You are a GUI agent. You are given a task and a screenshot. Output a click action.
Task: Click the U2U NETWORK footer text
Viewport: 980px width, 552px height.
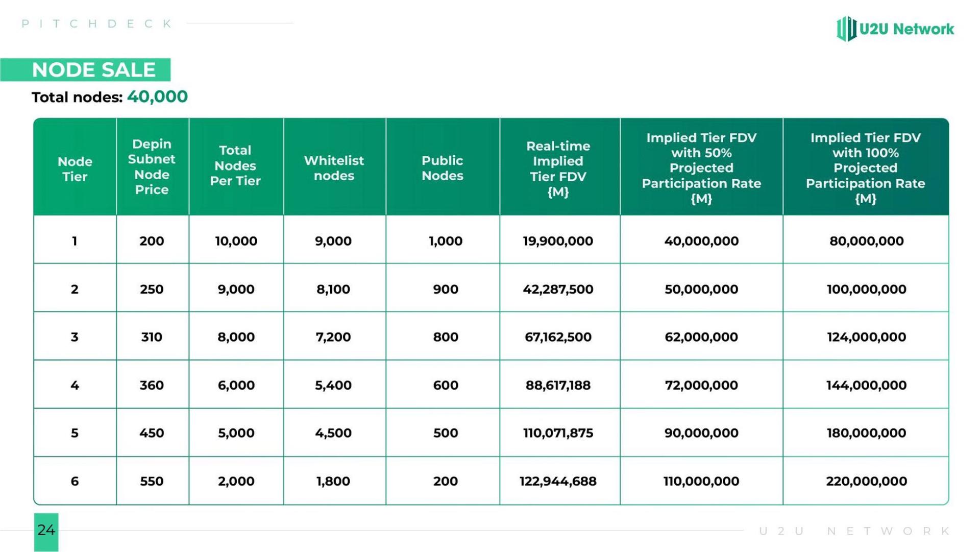[854, 531]
